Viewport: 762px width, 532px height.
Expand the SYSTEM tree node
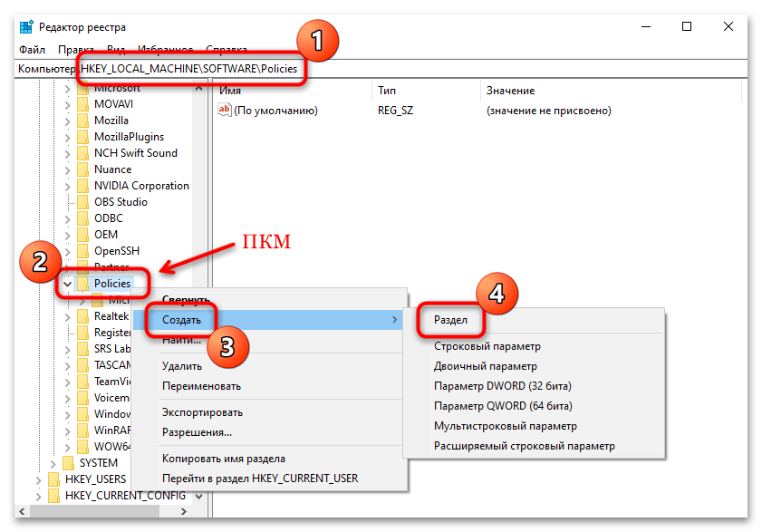[53, 463]
